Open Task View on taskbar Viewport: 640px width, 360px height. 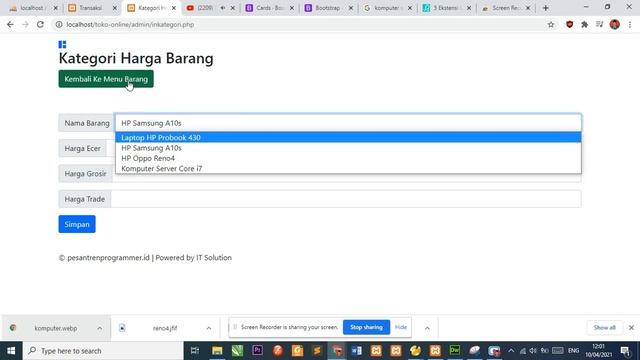(195, 351)
